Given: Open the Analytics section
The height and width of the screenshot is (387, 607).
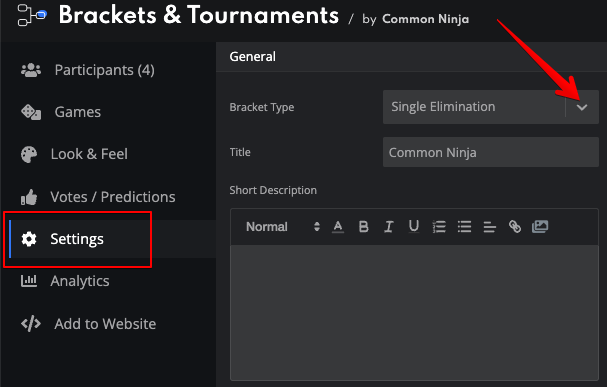Looking at the screenshot, I should [x=65, y=281].
